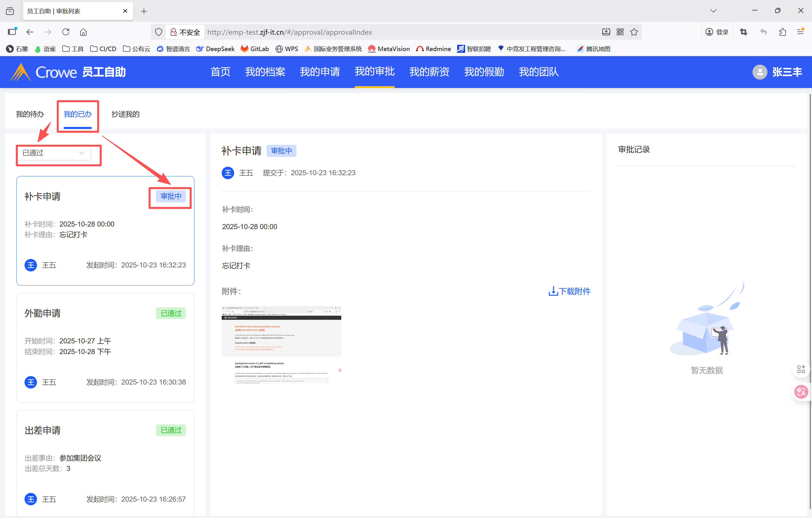Open the 我的薪资 menu item

[429, 72]
